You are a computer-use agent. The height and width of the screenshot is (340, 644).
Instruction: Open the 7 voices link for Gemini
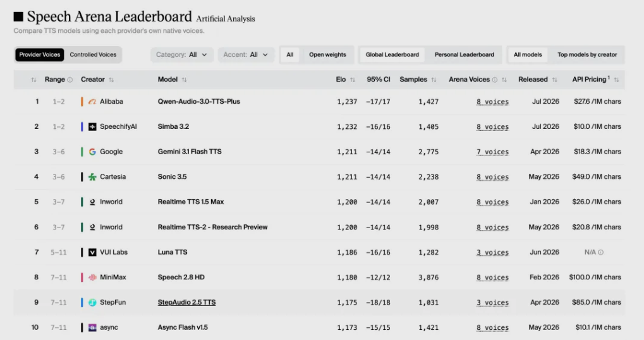pyautogui.click(x=492, y=152)
